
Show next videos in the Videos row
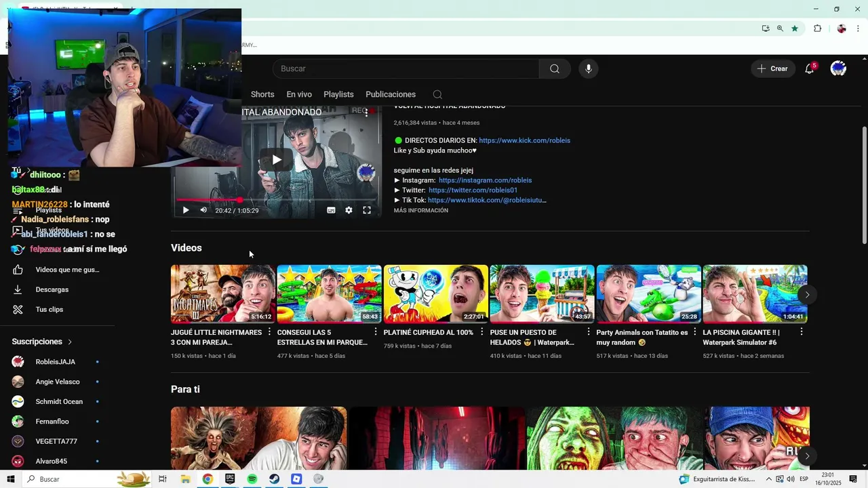pos(807,294)
